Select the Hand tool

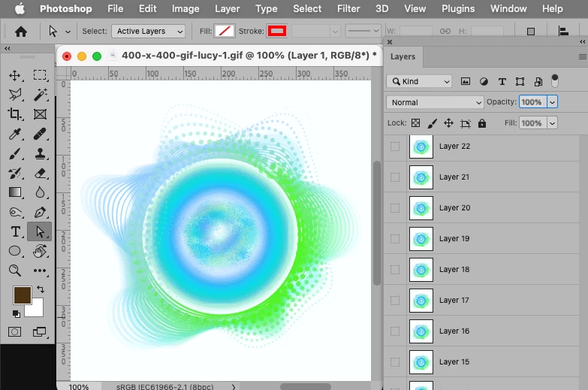click(x=40, y=251)
